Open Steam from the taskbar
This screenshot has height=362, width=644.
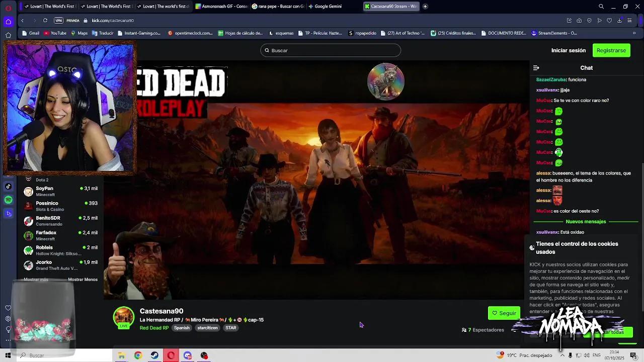click(154, 355)
